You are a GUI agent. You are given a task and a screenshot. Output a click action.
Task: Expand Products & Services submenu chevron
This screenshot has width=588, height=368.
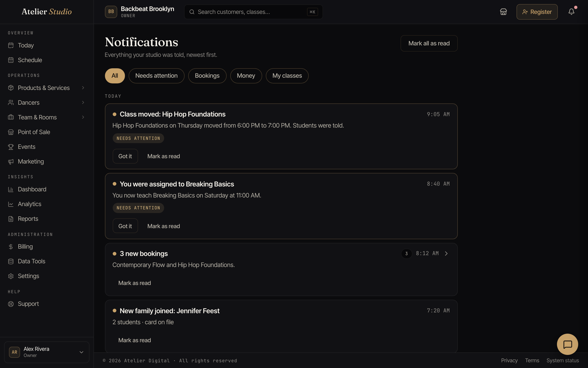tap(83, 88)
